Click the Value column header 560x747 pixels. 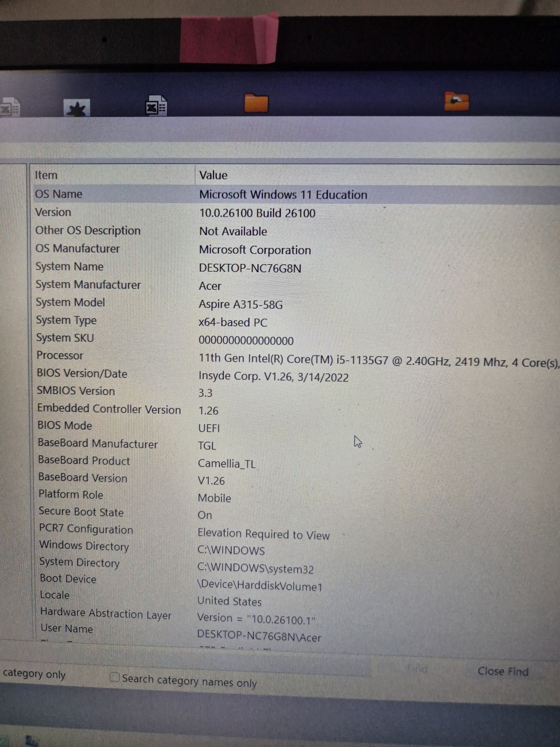point(213,175)
